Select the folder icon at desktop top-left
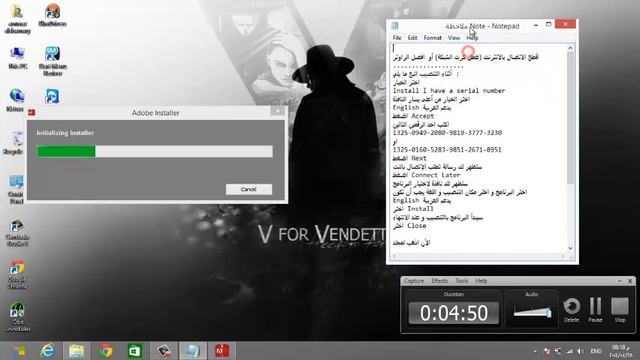The height and width of the screenshot is (360, 640). [17, 19]
